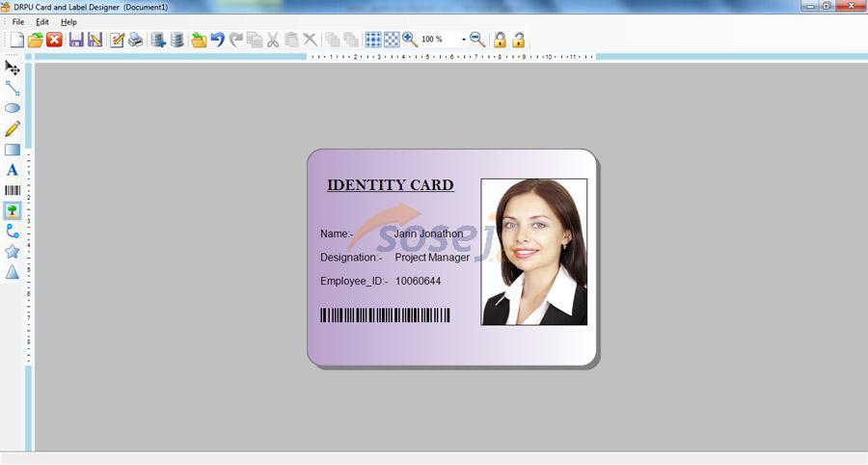Select the 'Jarin Jonathon' name text

[428, 233]
